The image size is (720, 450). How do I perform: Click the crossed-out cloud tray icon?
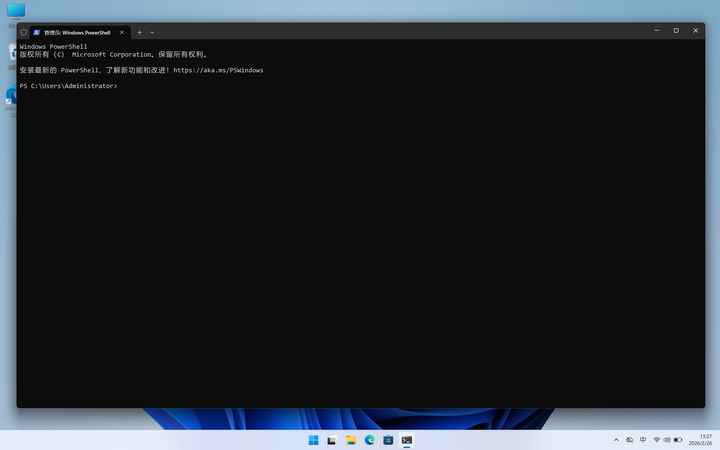(x=630, y=440)
